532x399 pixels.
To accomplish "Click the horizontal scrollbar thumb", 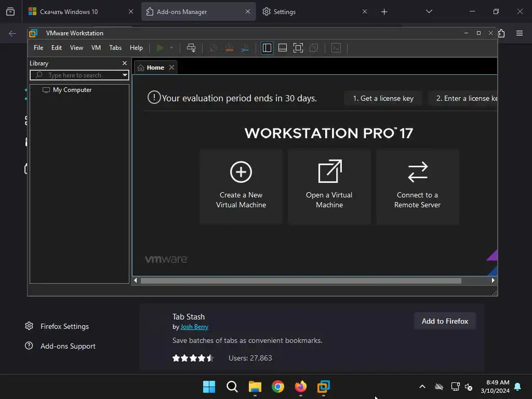I will coord(301,281).
